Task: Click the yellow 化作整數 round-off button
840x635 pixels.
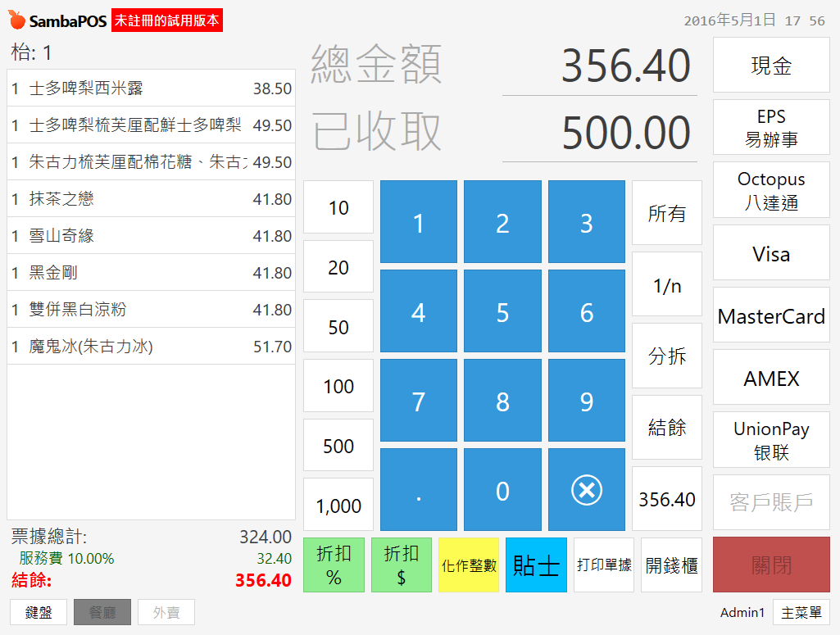Action: pyautogui.click(x=469, y=565)
